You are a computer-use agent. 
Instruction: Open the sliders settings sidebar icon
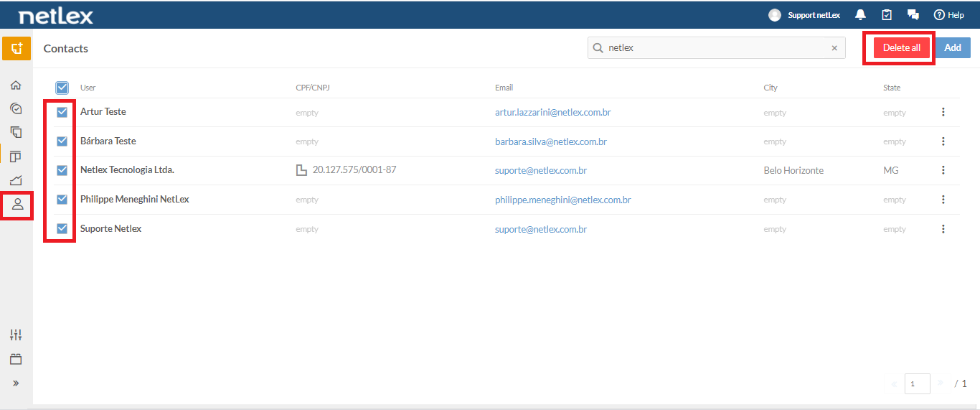(x=16, y=335)
